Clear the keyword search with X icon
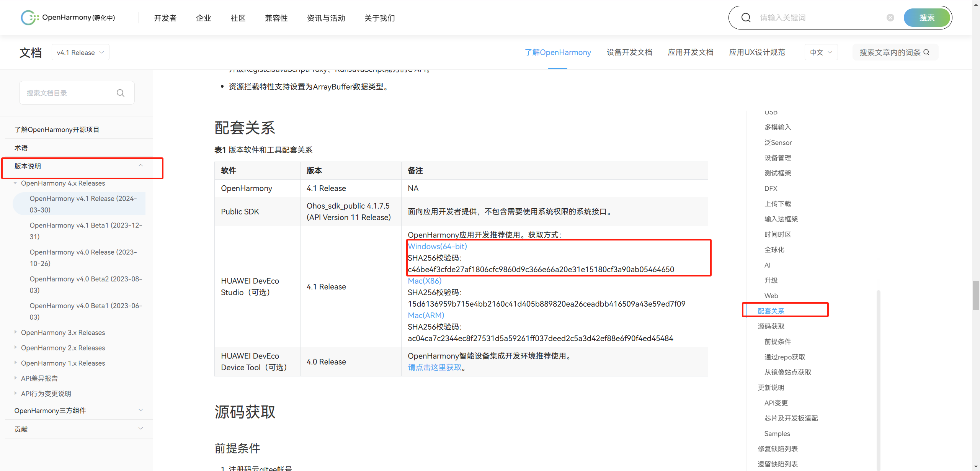Viewport: 980px width, 471px height. click(890, 18)
